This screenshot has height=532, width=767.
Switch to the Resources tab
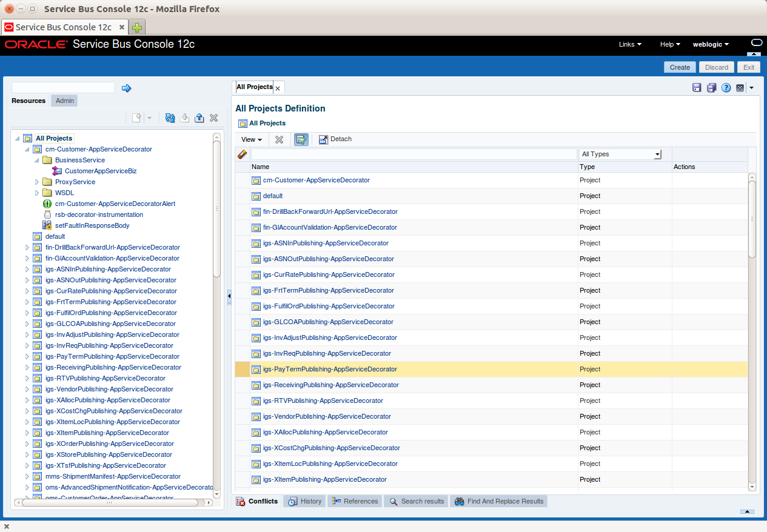click(x=28, y=101)
